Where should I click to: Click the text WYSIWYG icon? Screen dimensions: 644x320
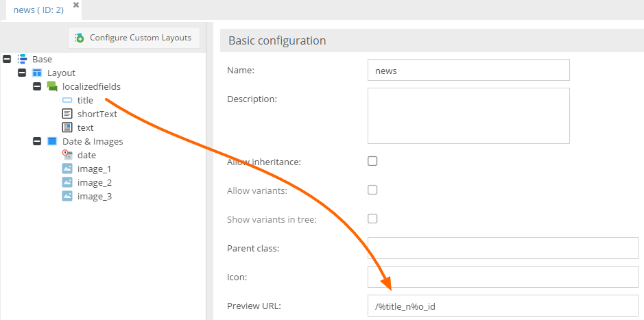pyautogui.click(x=67, y=127)
